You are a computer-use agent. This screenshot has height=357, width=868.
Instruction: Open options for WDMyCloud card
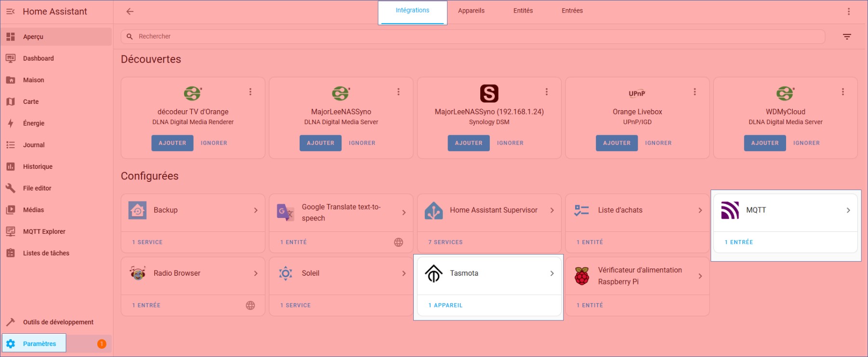pyautogui.click(x=843, y=92)
